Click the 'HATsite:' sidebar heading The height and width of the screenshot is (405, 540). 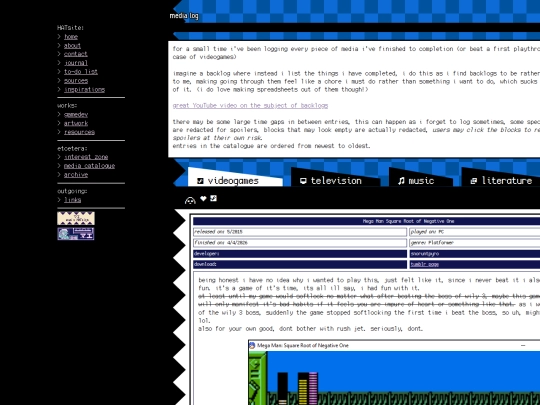click(x=71, y=28)
